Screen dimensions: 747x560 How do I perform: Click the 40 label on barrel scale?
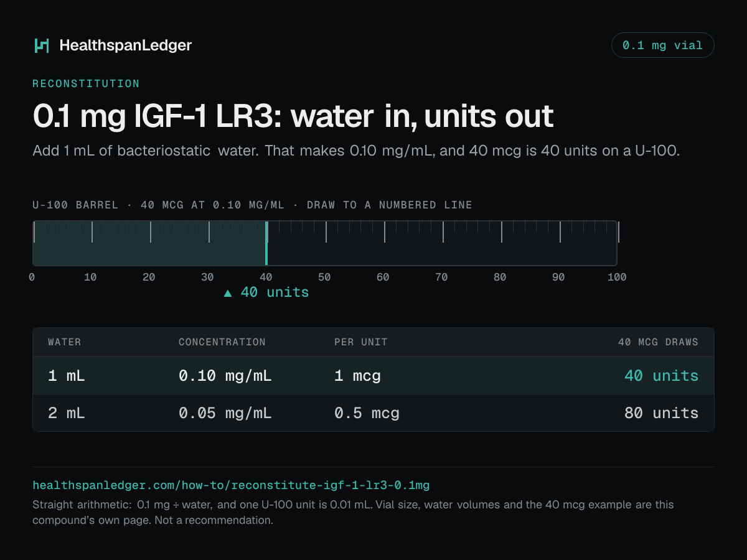266,278
